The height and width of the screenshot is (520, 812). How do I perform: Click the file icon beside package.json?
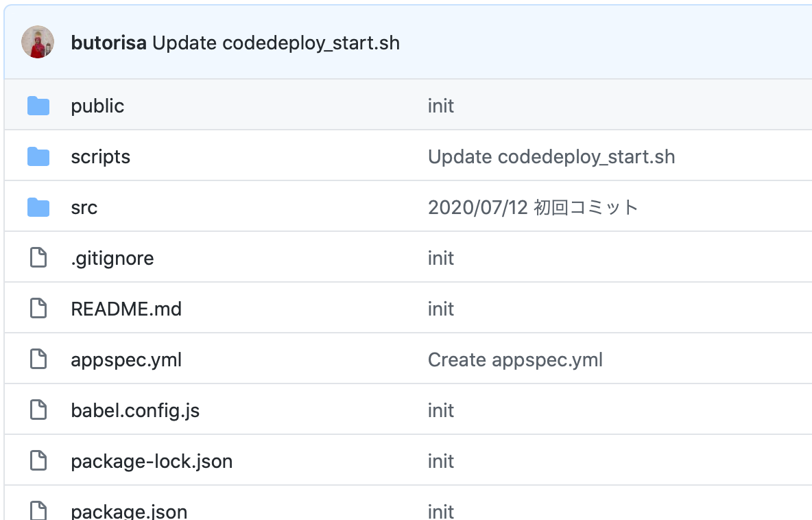(x=39, y=510)
